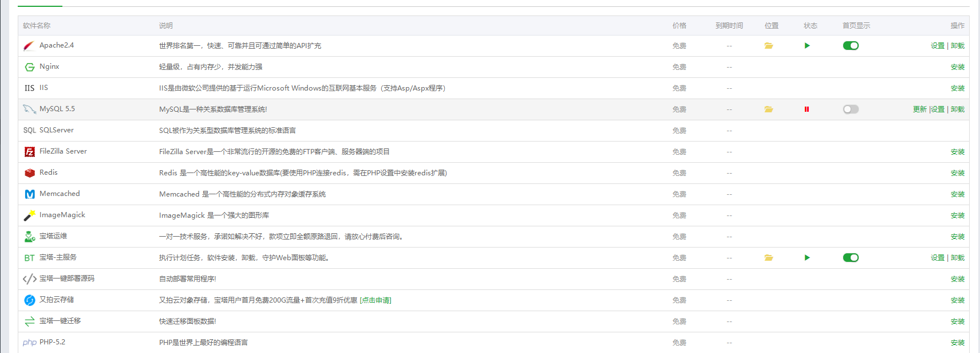Click the SQLServer SQL icon
Image resolution: width=980 pixels, height=353 pixels.
click(x=29, y=131)
